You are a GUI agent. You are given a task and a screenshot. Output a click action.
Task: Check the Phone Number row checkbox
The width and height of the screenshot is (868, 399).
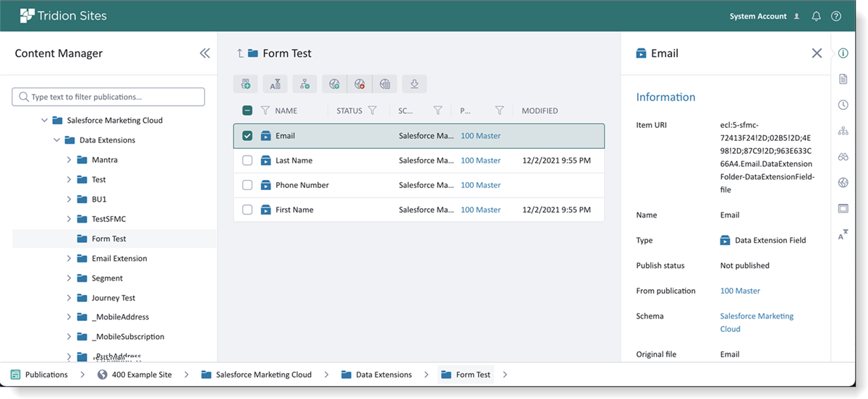pyautogui.click(x=247, y=185)
